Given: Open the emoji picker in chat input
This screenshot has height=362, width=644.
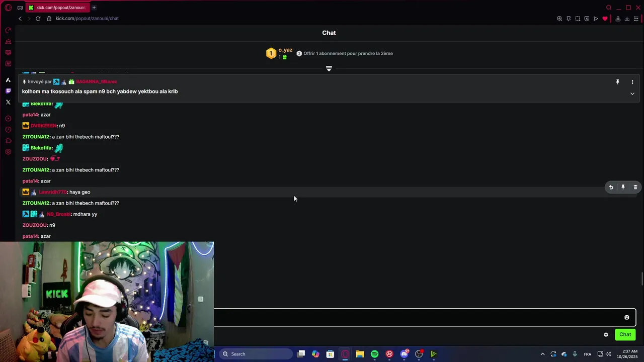Looking at the screenshot, I should (x=627, y=317).
